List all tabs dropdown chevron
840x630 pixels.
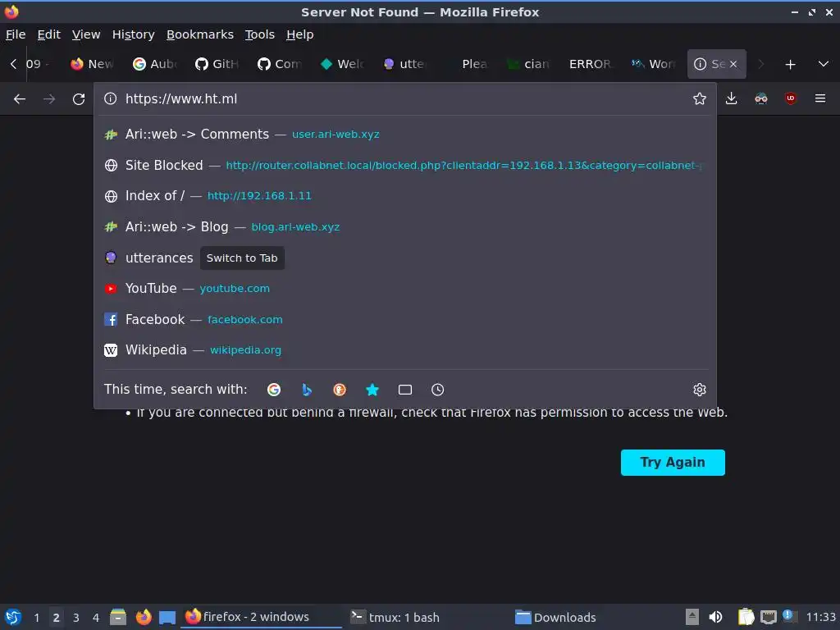coord(824,64)
